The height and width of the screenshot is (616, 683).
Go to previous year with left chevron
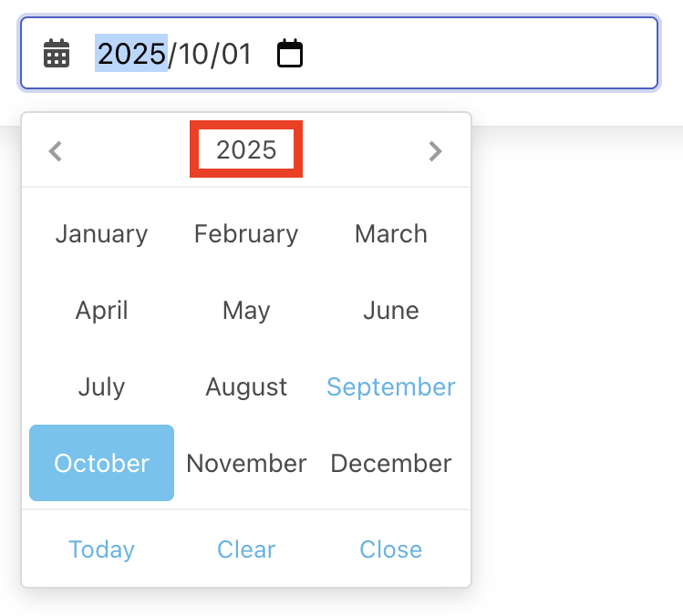coord(56,150)
